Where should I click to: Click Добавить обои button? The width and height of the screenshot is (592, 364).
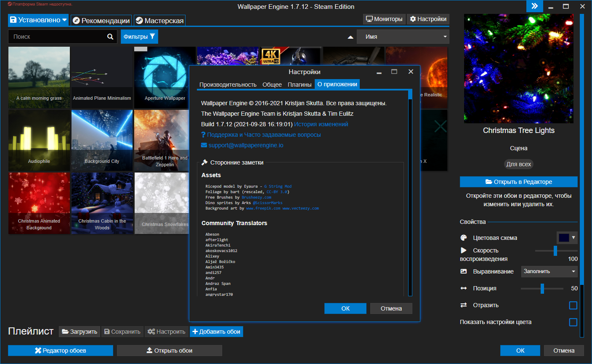tap(216, 332)
